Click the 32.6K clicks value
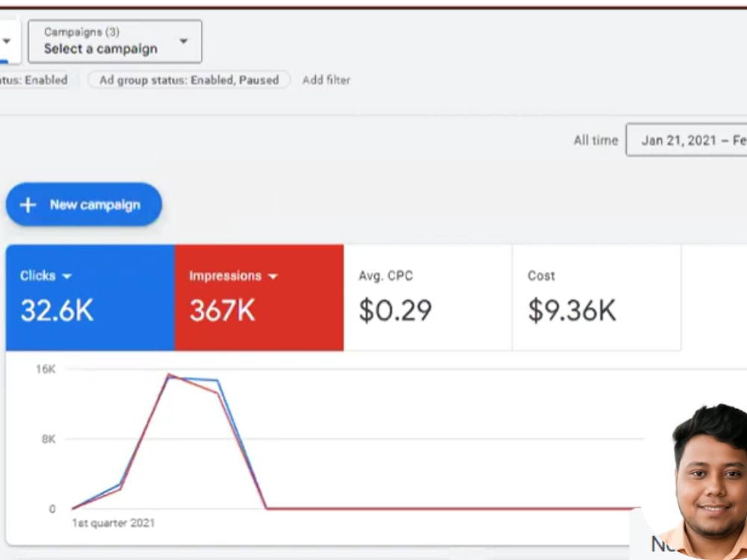Image resolution: width=747 pixels, height=560 pixels. [x=57, y=311]
